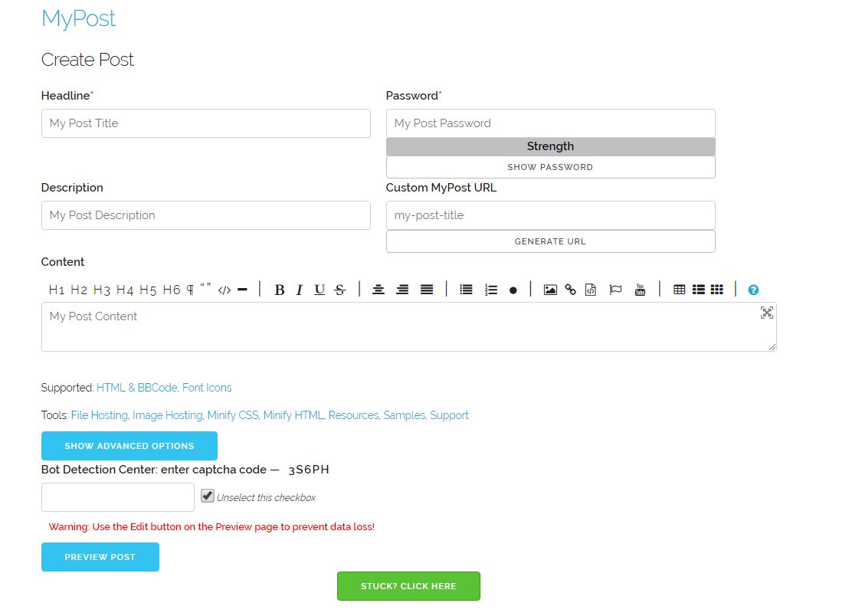The width and height of the screenshot is (849, 616).
Task: Click the red data loss warning text
Action: pyautogui.click(x=211, y=526)
